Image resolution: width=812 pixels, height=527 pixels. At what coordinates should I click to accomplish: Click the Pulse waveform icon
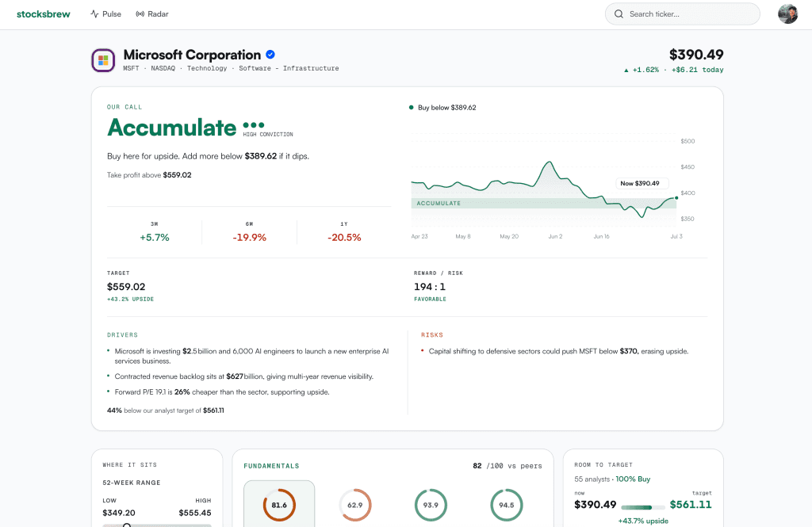pyautogui.click(x=94, y=14)
